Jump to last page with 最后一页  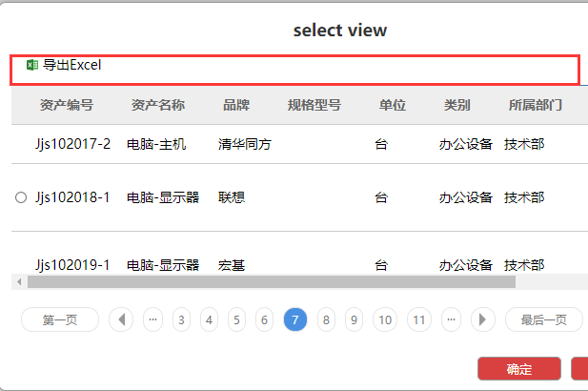(x=543, y=319)
